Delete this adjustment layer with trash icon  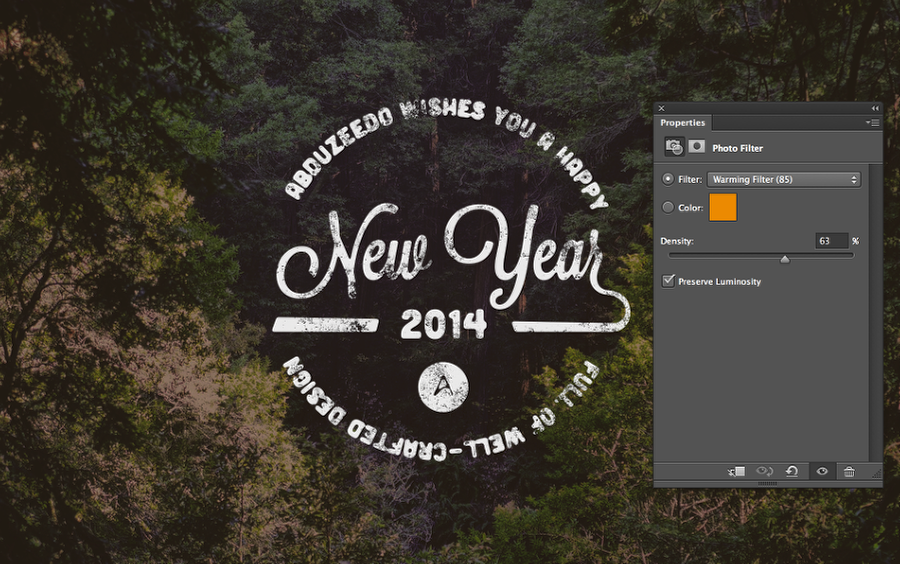tap(849, 472)
